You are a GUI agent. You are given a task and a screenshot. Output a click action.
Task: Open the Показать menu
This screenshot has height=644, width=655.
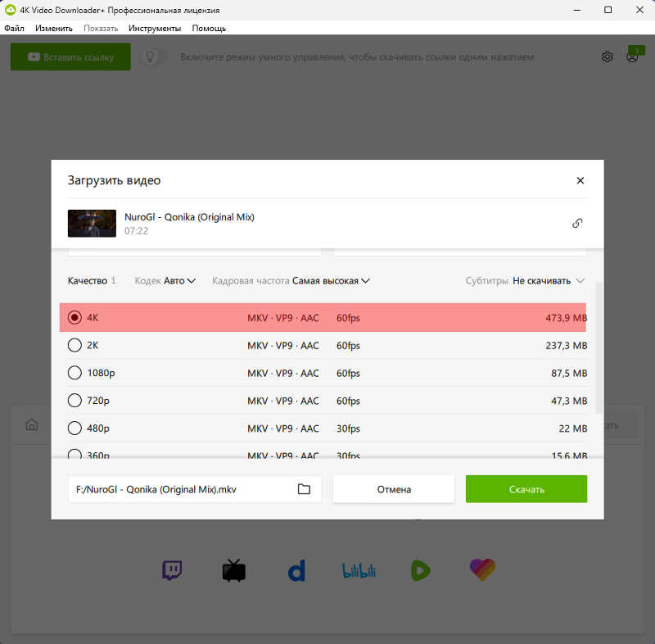101,28
